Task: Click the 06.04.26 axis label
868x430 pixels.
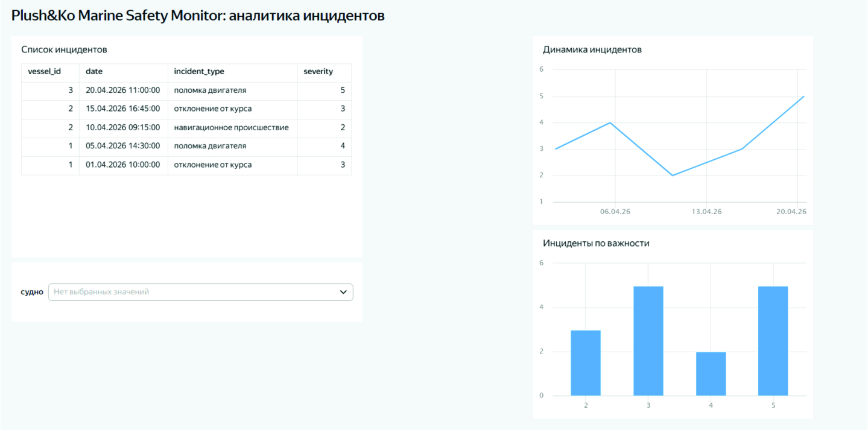Action: [615, 212]
